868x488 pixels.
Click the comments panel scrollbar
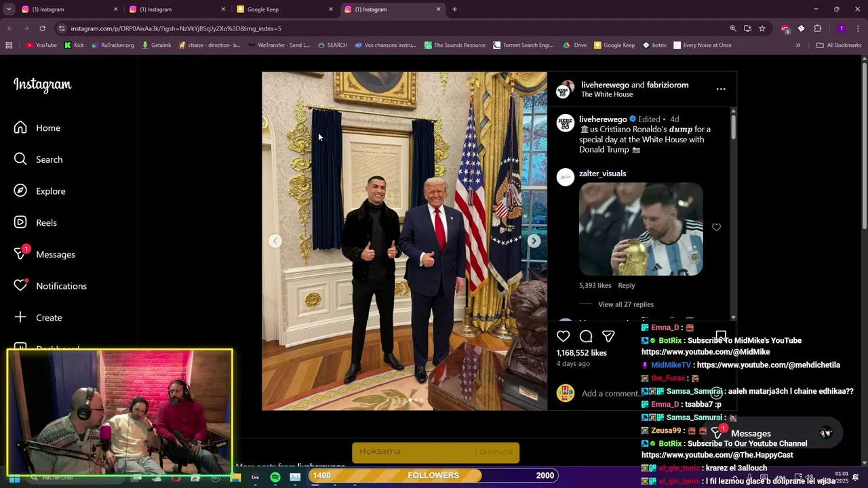click(x=733, y=127)
